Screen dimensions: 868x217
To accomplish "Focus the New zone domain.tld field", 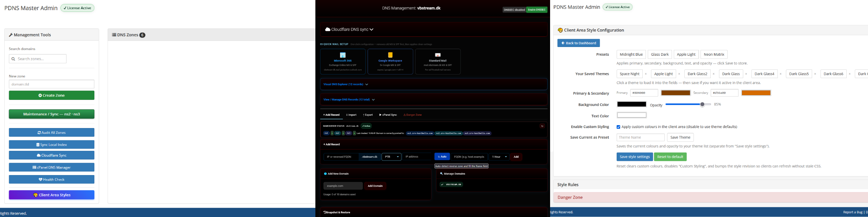I will 52,84.
